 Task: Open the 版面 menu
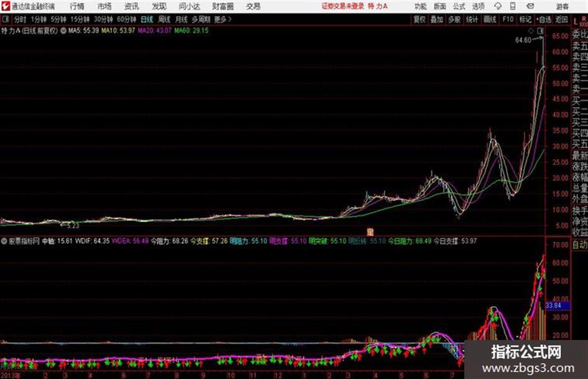439,6
